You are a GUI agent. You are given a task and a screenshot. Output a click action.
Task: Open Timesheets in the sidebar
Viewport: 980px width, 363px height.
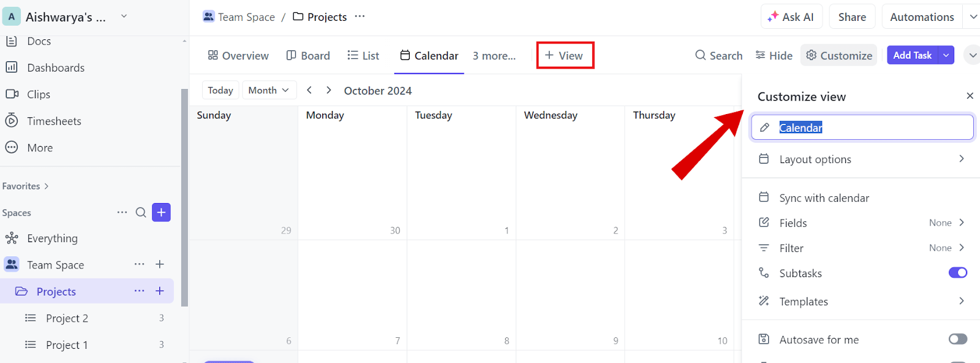pos(54,121)
